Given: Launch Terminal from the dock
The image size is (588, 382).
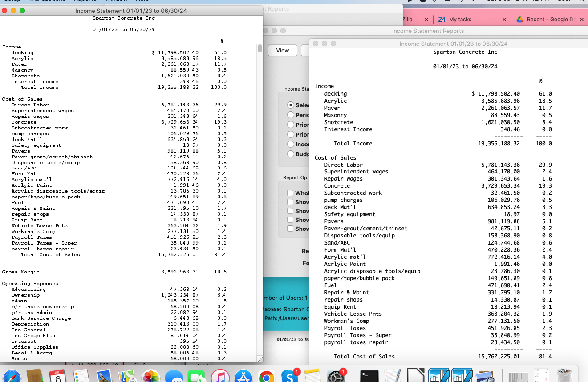Looking at the screenshot, I should 369,376.
